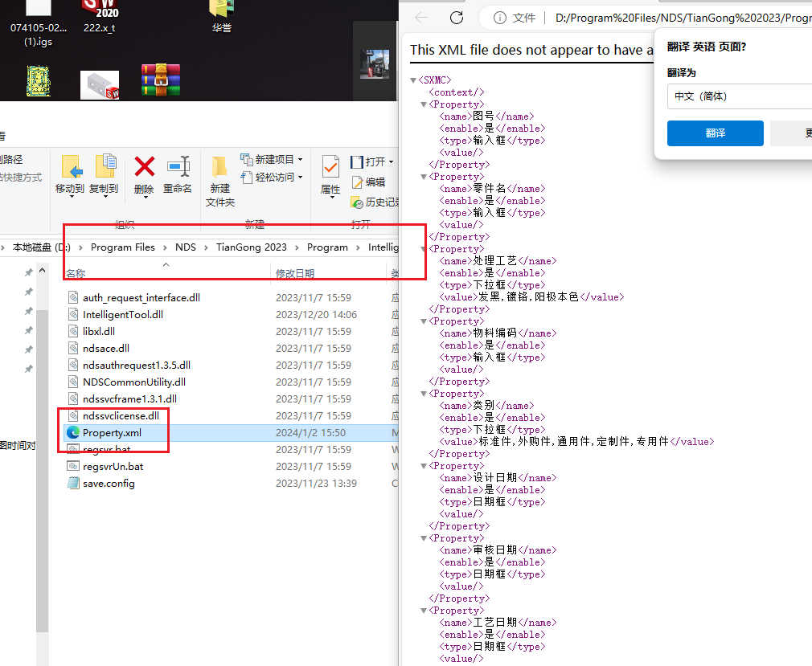
Task: Click the Rename (重命名) ribbon icon
Action: pyautogui.click(x=178, y=167)
